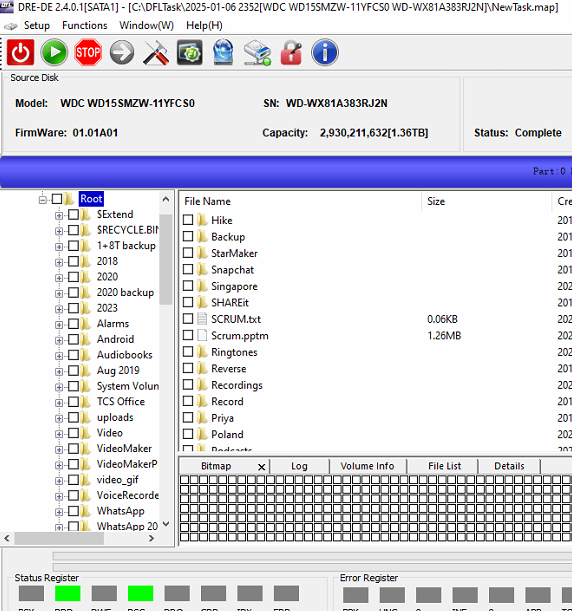The image size is (572, 611).
Task: Open the hammer and screwdriver tools icon
Action: pos(156,52)
